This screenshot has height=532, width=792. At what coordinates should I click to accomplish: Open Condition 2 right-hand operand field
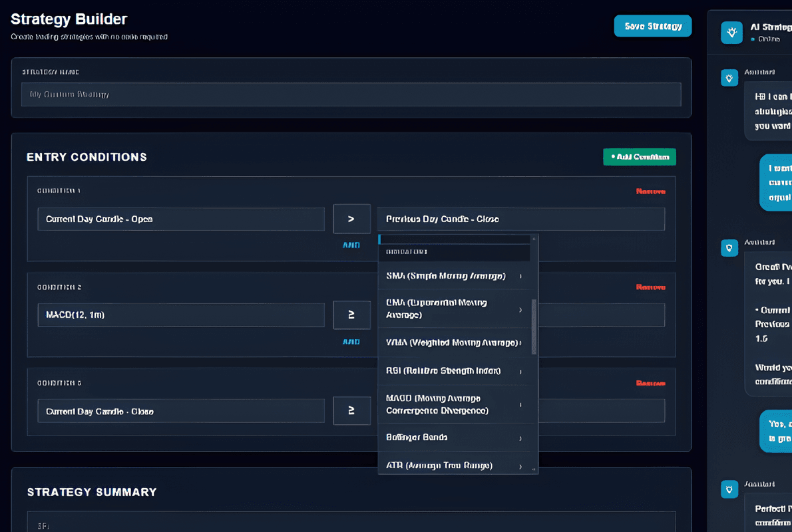(x=602, y=315)
